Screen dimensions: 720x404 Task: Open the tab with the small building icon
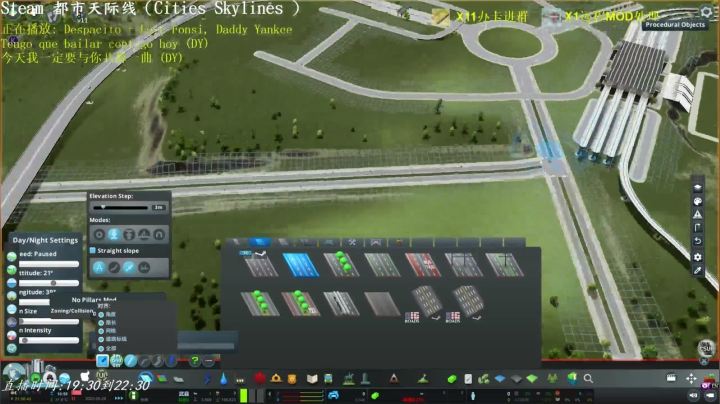click(399, 242)
